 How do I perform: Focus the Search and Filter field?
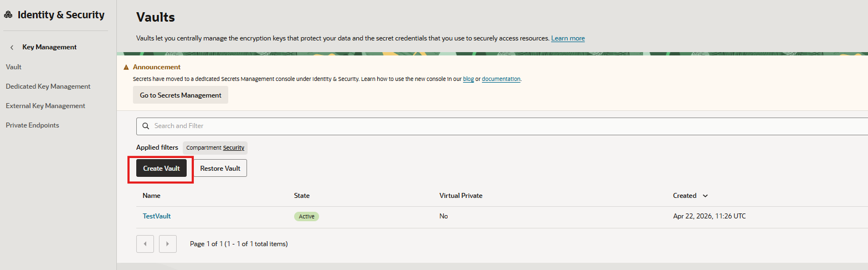[x=502, y=126]
